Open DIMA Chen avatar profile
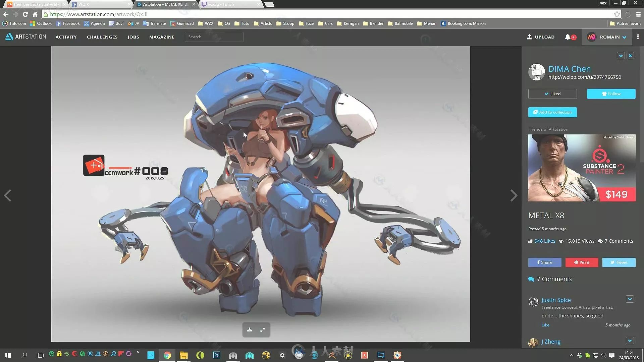Image resolution: width=644 pixels, height=362 pixels. [536, 72]
